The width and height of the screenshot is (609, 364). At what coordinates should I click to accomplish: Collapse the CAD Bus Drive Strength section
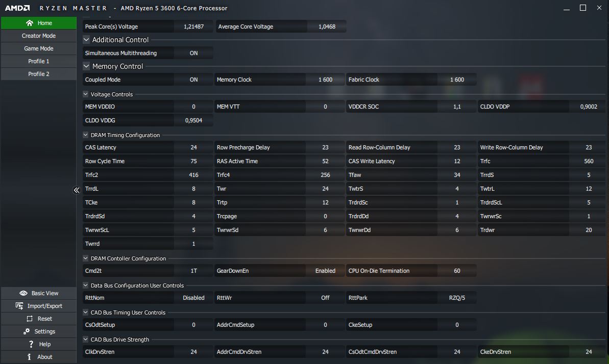pos(85,340)
